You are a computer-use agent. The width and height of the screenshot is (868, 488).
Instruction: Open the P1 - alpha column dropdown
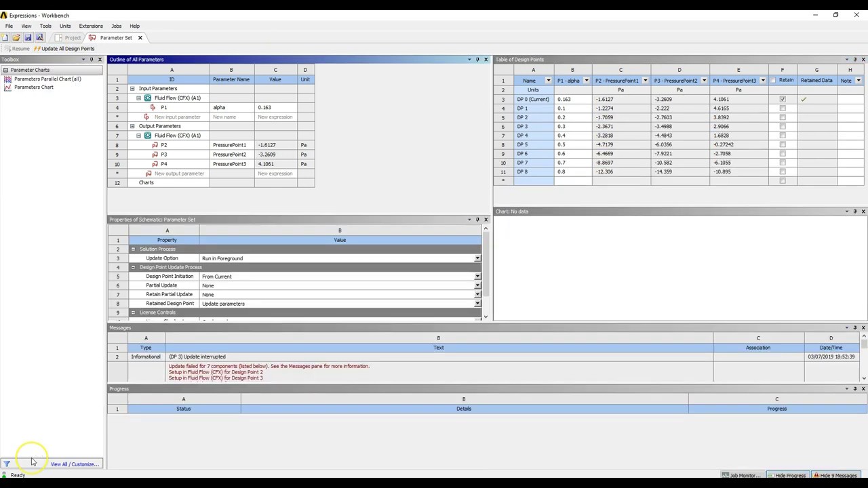[x=586, y=81]
